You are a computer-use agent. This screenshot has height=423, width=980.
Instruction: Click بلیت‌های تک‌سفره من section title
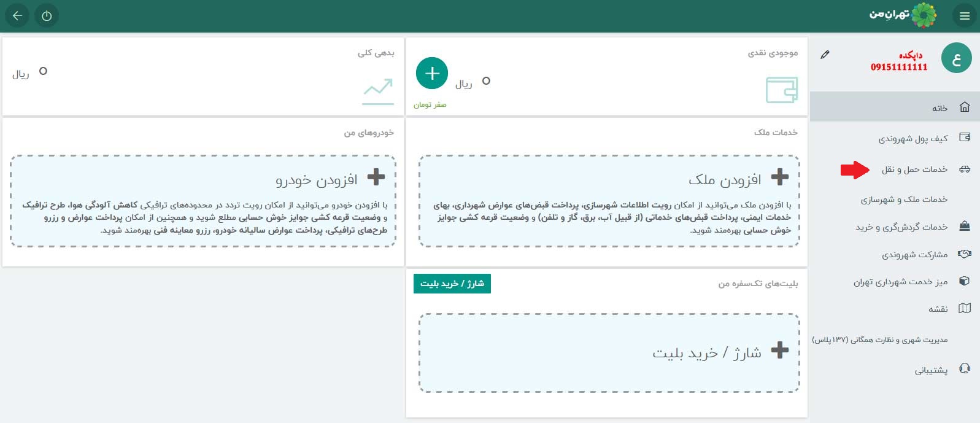click(758, 284)
